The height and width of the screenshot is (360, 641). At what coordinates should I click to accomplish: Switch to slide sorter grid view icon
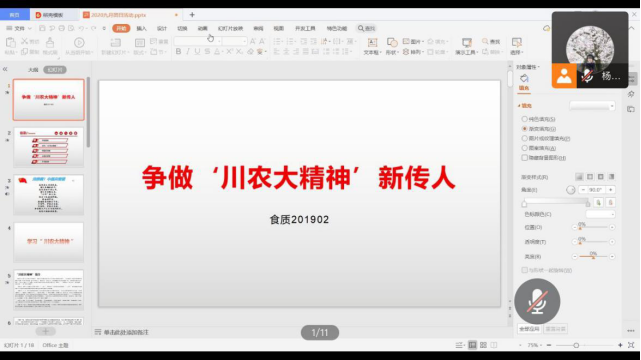point(483,345)
